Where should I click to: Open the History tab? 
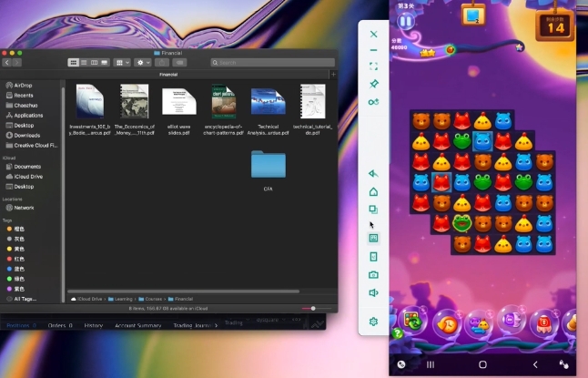94,325
